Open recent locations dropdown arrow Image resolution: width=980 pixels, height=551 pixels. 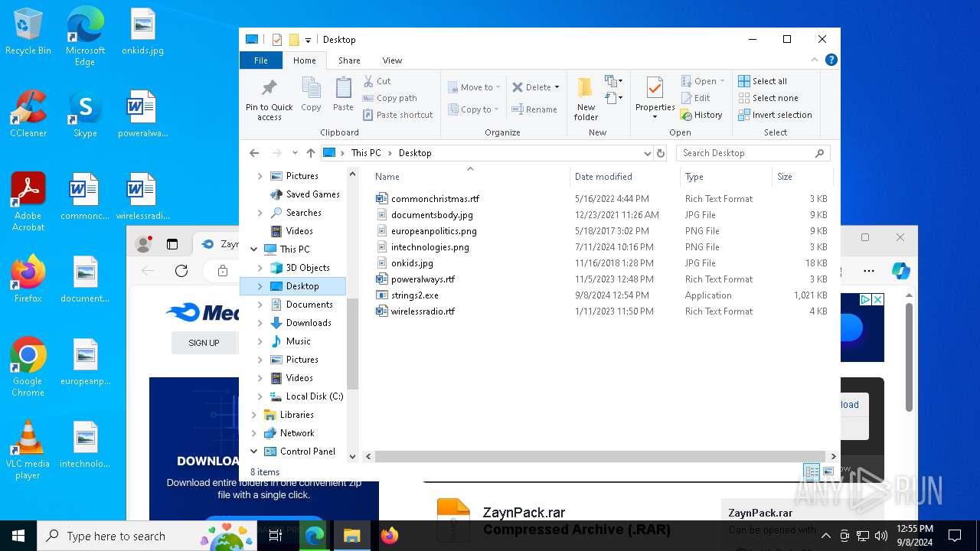294,153
